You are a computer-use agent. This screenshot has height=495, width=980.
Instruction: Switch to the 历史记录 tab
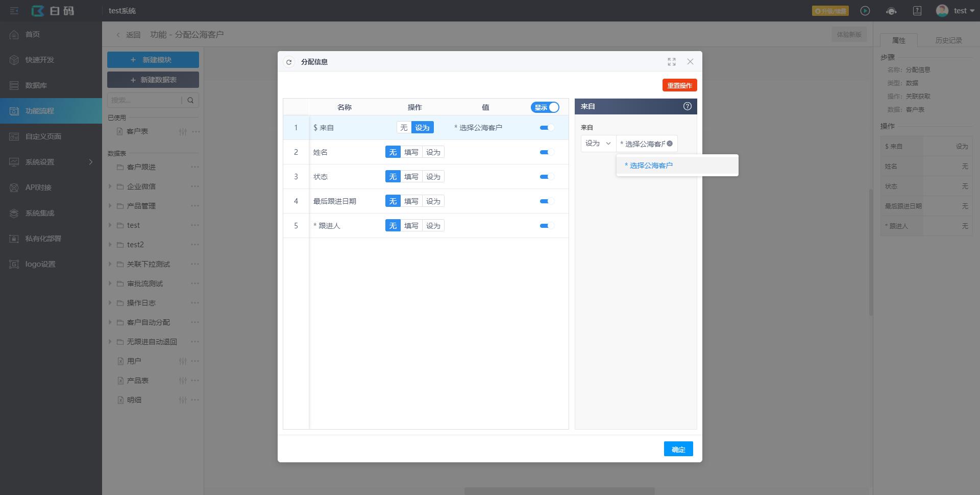(x=948, y=40)
